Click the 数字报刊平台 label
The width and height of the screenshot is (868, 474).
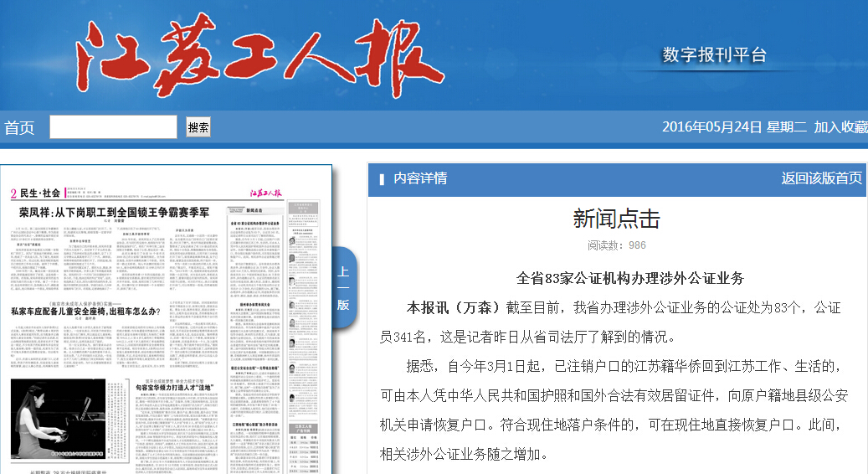tap(714, 54)
